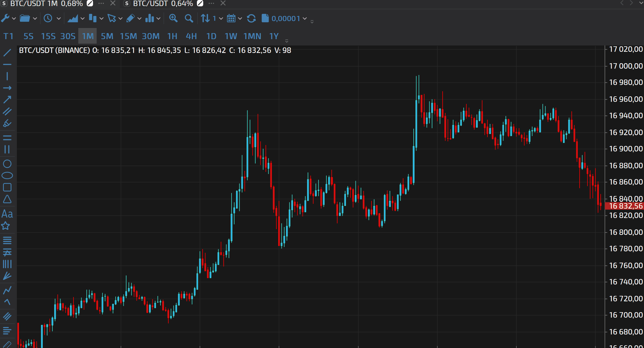The height and width of the screenshot is (348, 644).
Task: Switch to the BTC/USDT 1M 0,68% tab
Action: pos(46,4)
